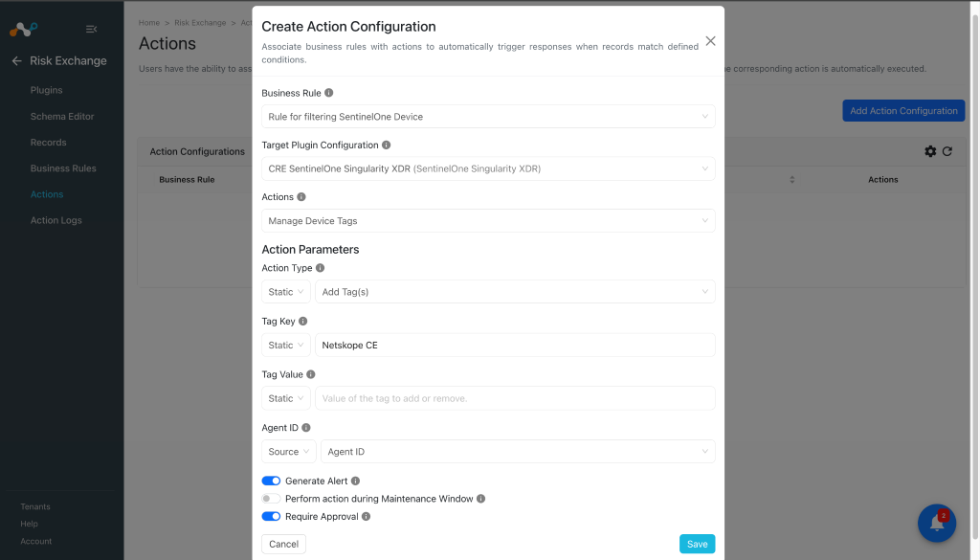This screenshot has height=560, width=980.
Task: Enable Perform action during Maintenance Window toggle
Action: click(x=271, y=499)
